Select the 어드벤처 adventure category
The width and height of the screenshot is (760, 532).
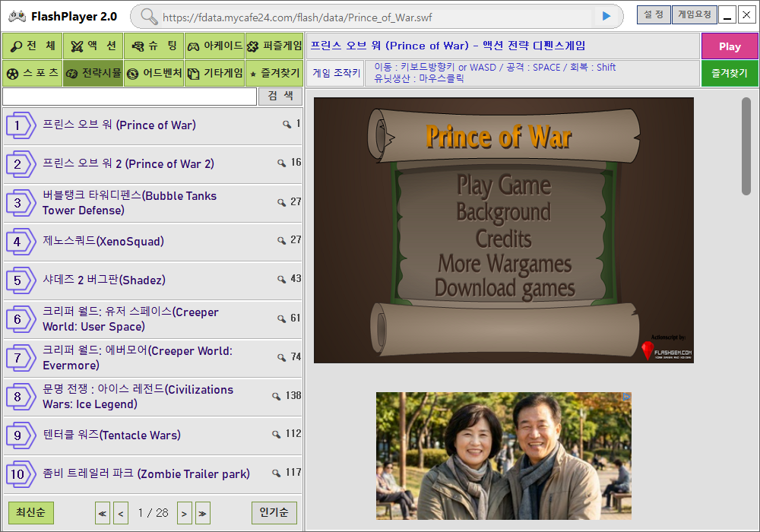click(154, 73)
